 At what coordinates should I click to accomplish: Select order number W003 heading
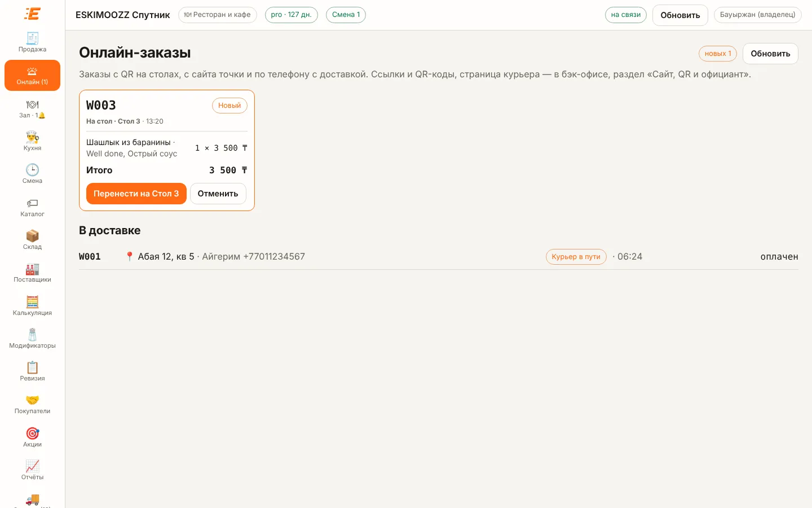[101, 106]
